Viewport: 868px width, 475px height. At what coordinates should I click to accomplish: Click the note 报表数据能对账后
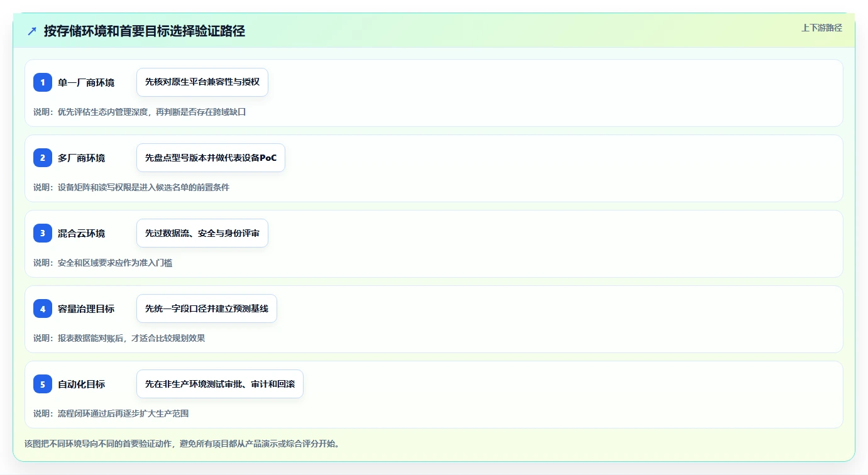point(91,338)
